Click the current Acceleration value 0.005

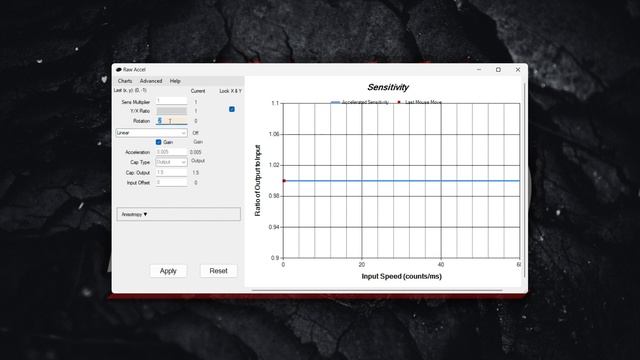click(196, 152)
